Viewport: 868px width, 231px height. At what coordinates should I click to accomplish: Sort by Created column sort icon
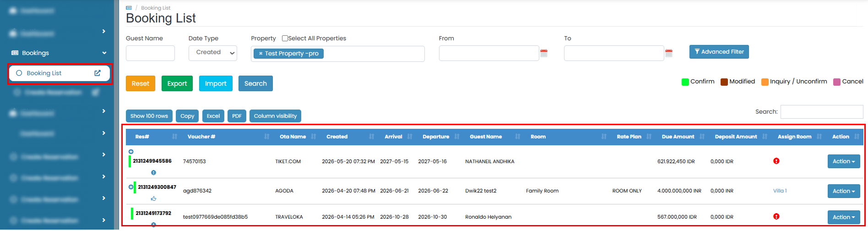pyautogui.click(x=372, y=137)
